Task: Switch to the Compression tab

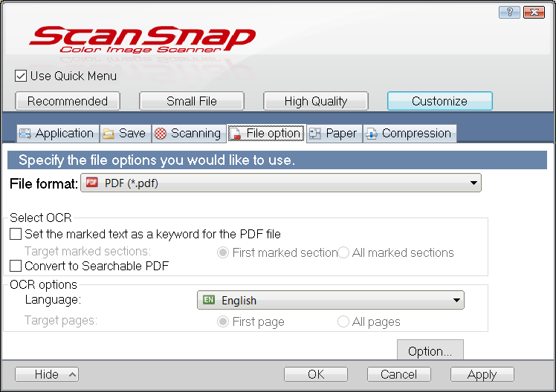Action: [410, 134]
